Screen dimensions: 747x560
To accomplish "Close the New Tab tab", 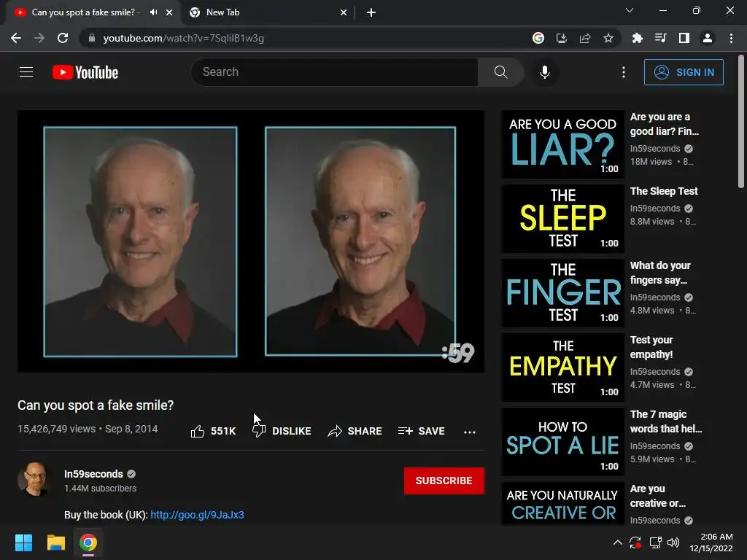I will point(344,12).
